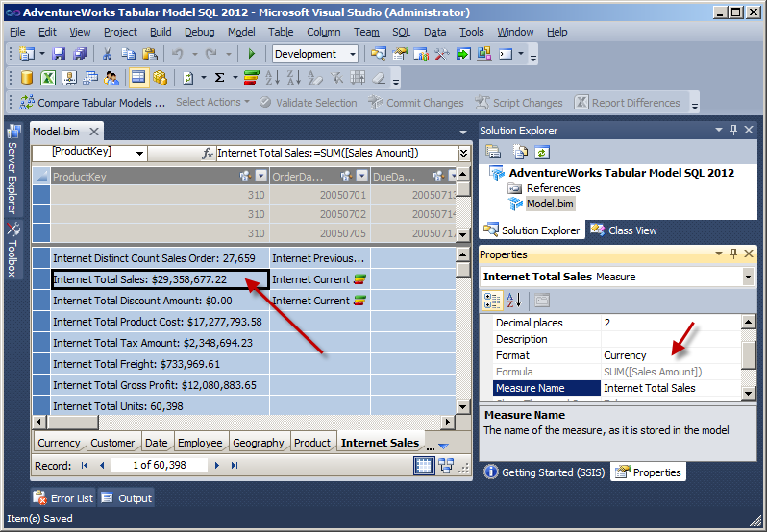This screenshot has height=532, width=767.
Task: Click the Existing Connections icon
Action: click(x=69, y=78)
